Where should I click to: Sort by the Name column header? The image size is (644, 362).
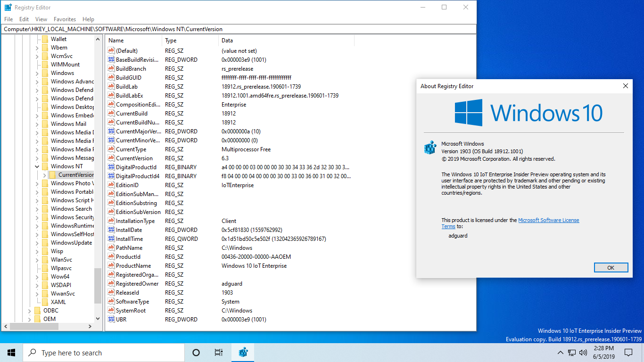(133, 41)
